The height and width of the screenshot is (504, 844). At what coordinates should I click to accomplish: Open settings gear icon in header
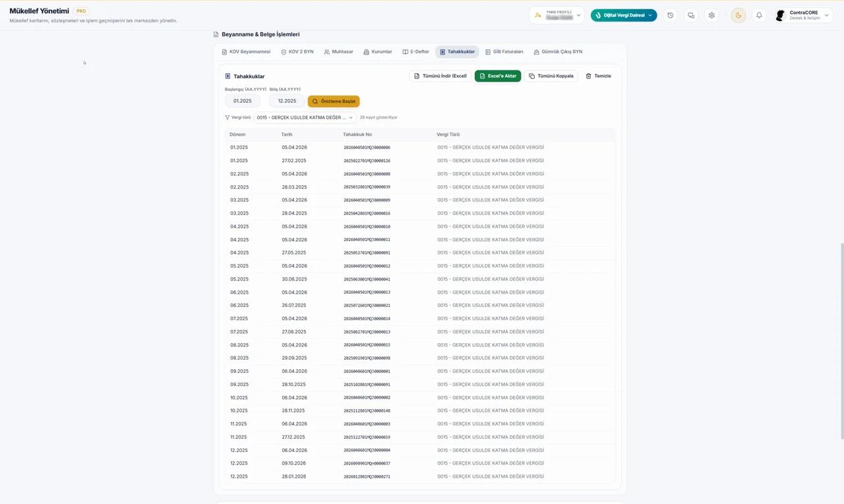point(711,15)
